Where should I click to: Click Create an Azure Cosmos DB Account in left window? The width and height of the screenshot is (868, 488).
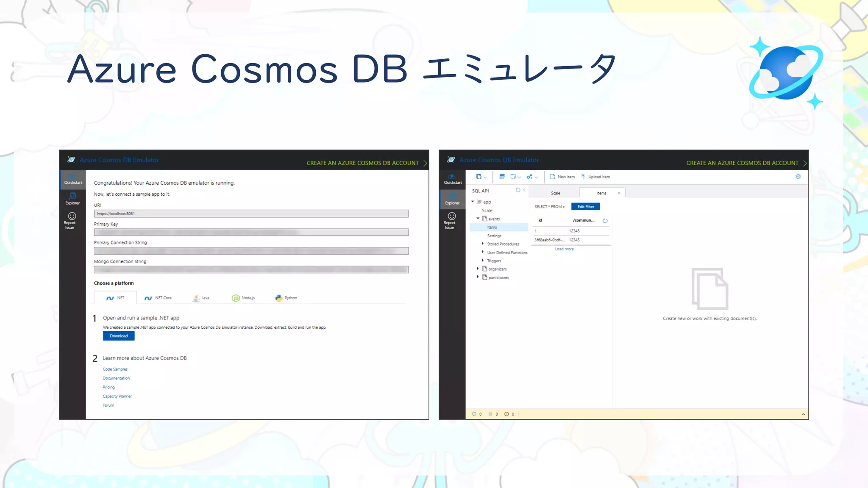(367, 163)
